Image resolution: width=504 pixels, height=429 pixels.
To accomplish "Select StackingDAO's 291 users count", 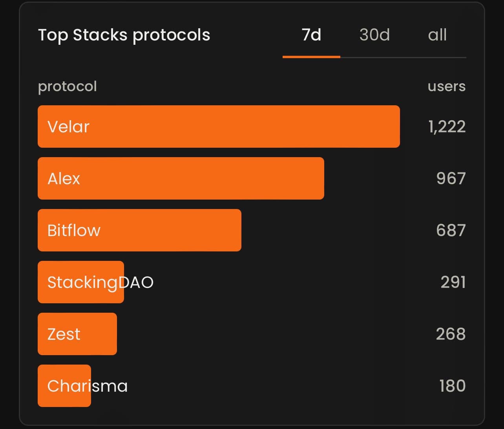I will pos(453,282).
